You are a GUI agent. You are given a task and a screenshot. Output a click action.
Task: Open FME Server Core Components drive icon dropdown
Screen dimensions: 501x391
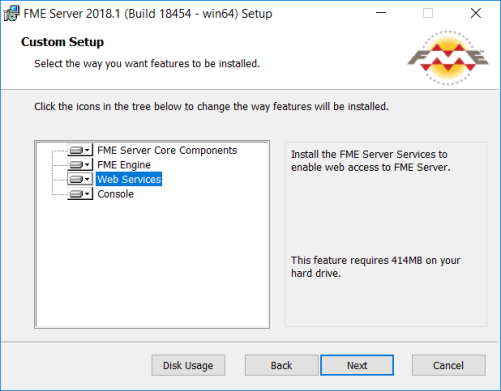tap(80, 150)
